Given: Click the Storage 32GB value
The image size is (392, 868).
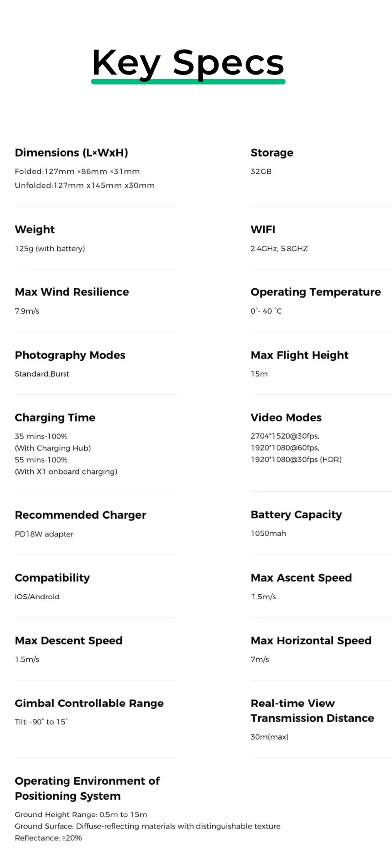Looking at the screenshot, I should [261, 171].
